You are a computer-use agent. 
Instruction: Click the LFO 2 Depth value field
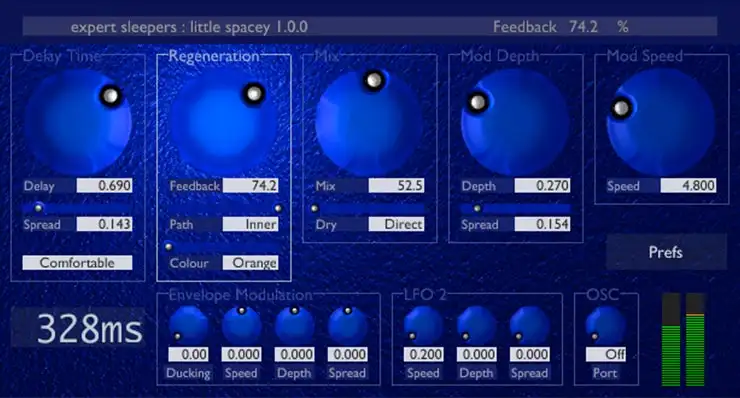pos(477,354)
